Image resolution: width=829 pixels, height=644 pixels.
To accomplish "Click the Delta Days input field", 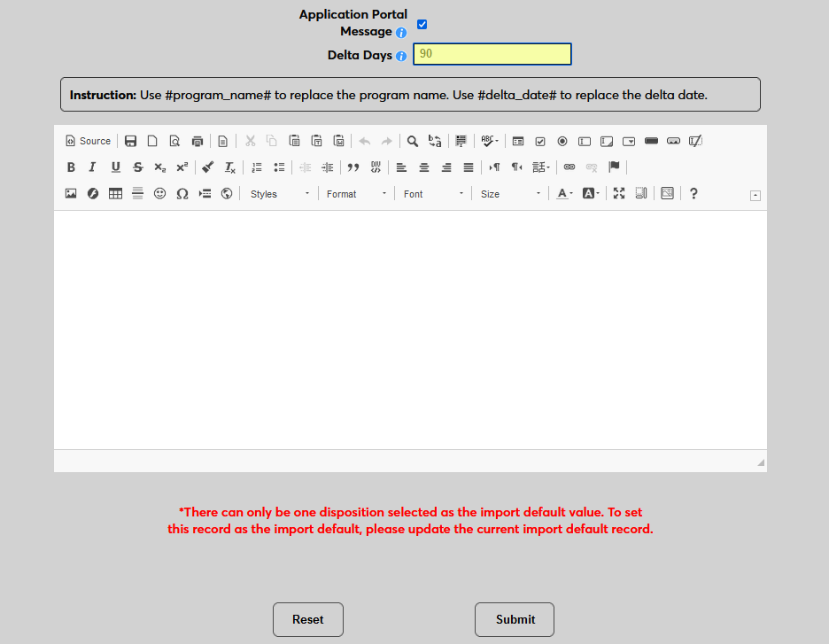I will point(492,54).
